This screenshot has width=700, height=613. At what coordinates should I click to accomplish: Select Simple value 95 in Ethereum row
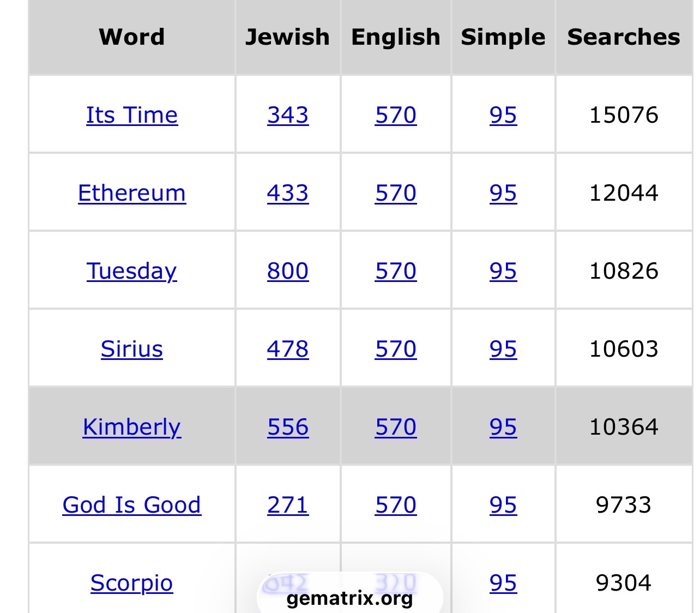pyautogui.click(x=503, y=193)
